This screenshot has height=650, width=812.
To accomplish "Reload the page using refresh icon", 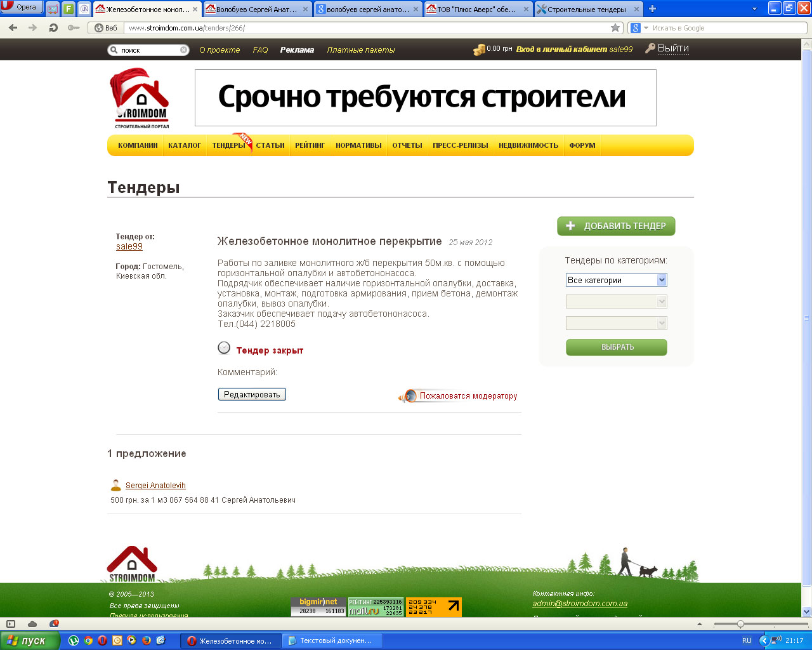I will click(53, 28).
